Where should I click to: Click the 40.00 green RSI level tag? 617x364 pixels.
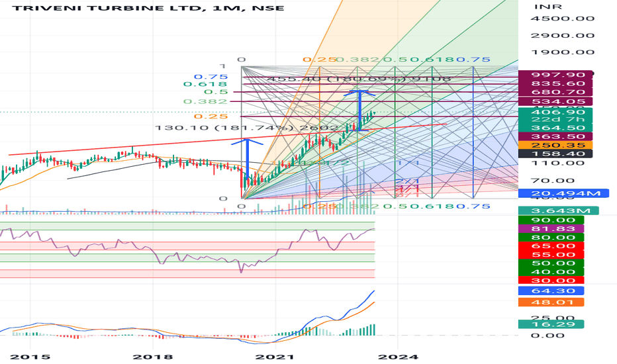(551, 272)
